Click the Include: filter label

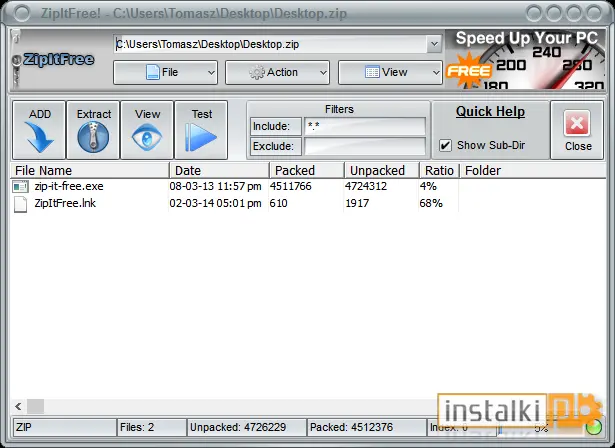(275, 126)
